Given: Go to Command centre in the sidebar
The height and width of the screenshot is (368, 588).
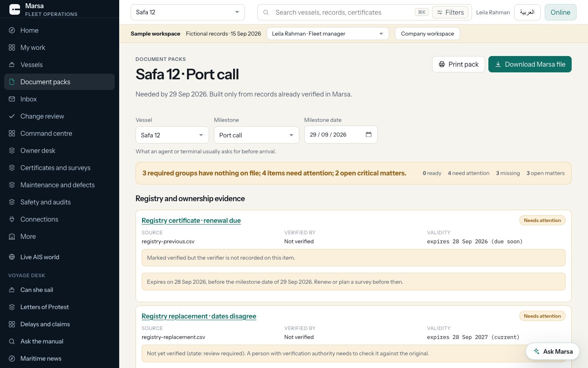Looking at the screenshot, I should pyautogui.click(x=59, y=133).
